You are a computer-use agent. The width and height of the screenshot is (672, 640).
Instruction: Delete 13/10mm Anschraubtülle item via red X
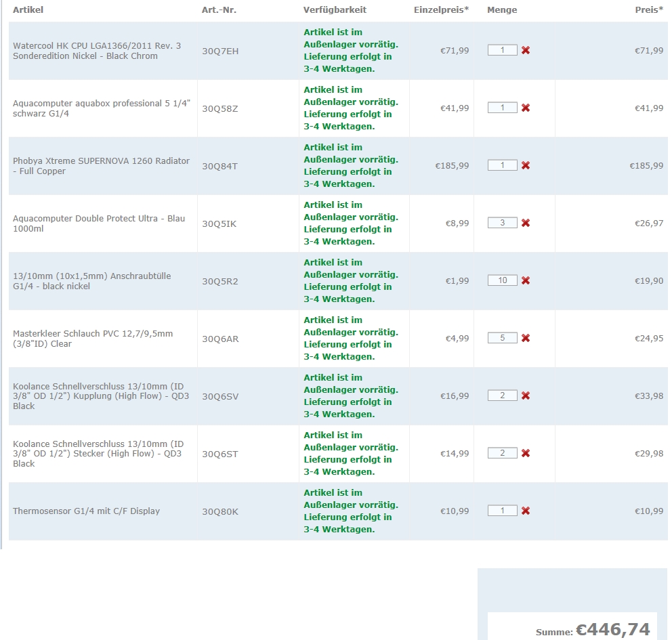(x=526, y=280)
